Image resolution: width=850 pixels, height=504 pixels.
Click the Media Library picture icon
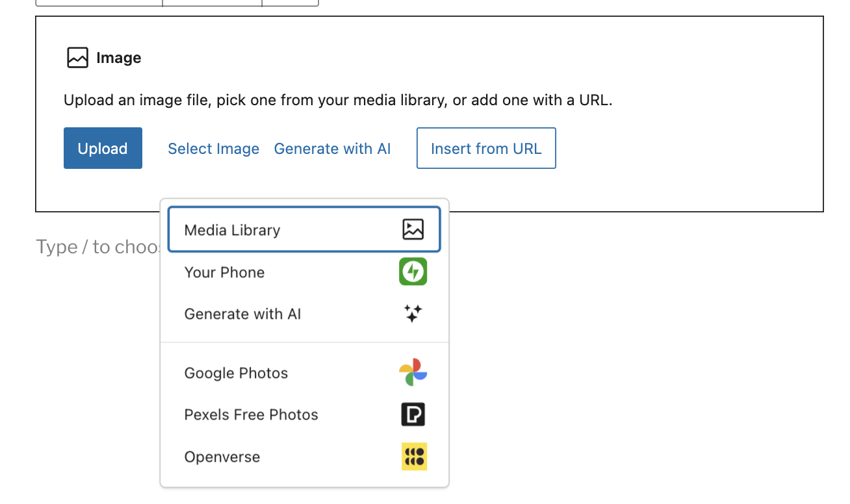[x=413, y=229]
